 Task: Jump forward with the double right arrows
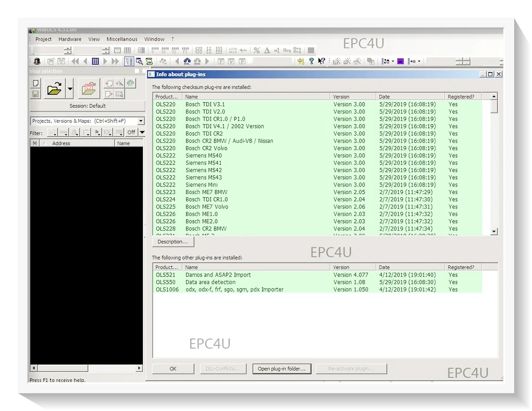[115, 61]
